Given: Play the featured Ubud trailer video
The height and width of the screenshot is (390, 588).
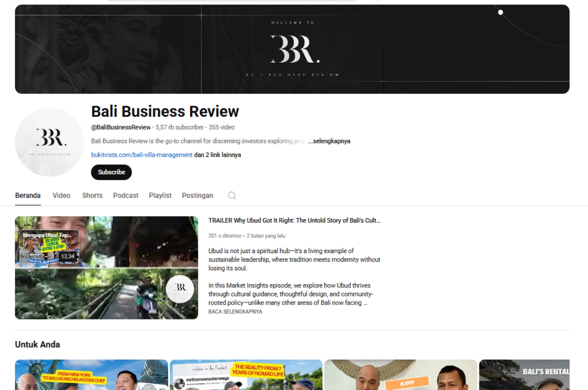Looking at the screenshot, I should click(106, 268).
